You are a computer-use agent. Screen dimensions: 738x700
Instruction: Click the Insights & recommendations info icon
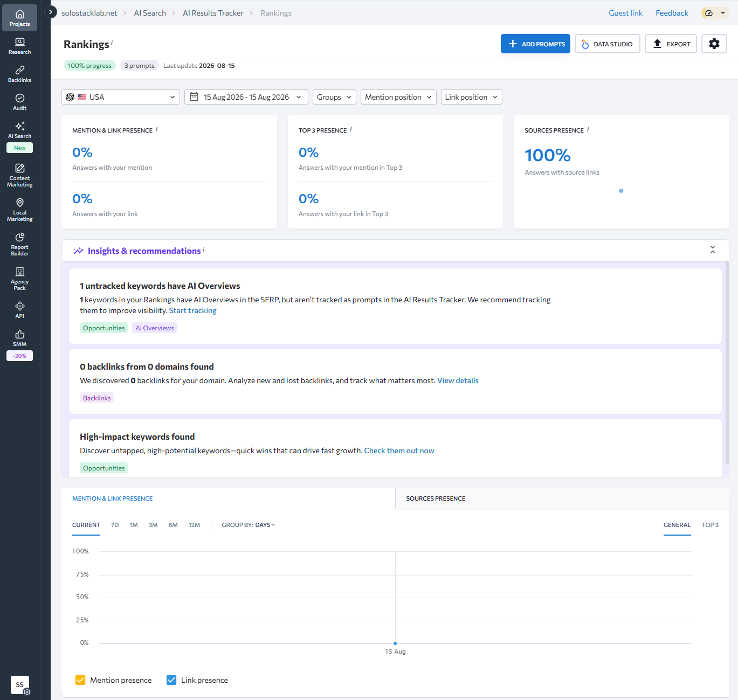(x=204, y=249)
